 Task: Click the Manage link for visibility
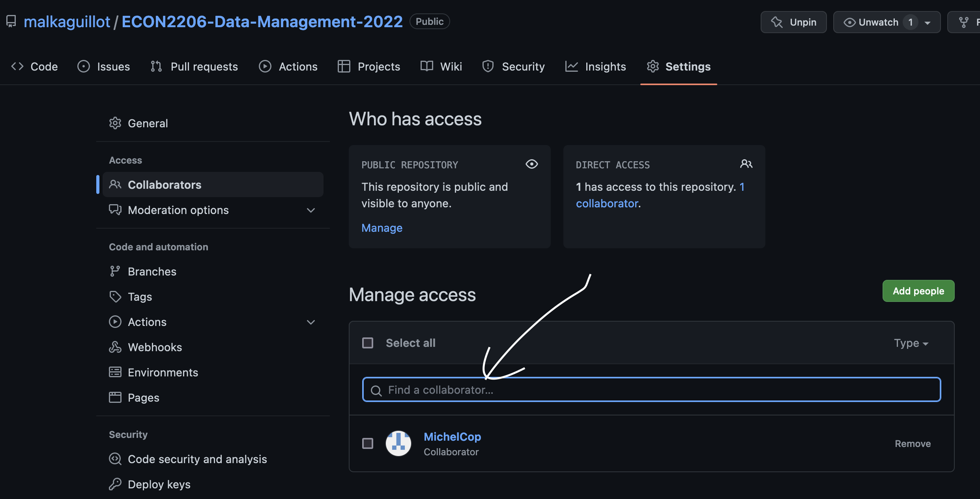(x=382, y=228)
